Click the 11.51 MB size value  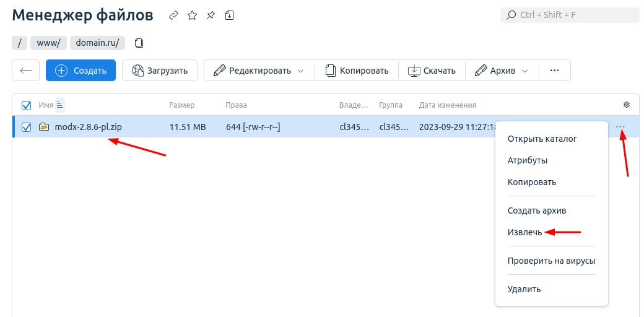pos(188,128)
